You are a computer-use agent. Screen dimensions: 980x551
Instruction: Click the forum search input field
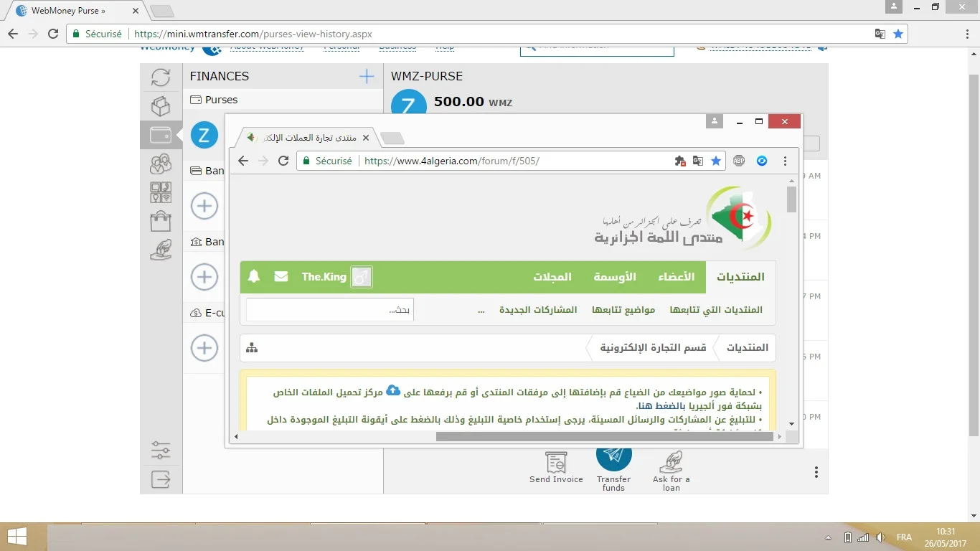coord(330,310)
